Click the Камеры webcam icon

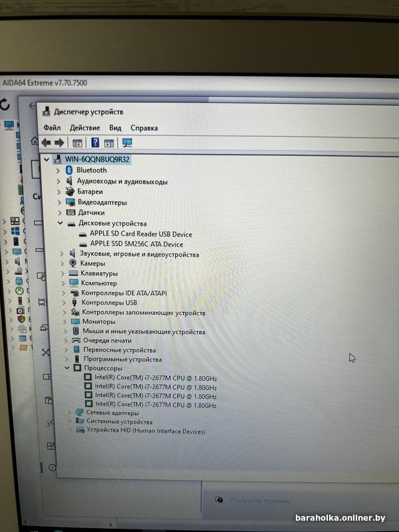[x=72, y=263]
